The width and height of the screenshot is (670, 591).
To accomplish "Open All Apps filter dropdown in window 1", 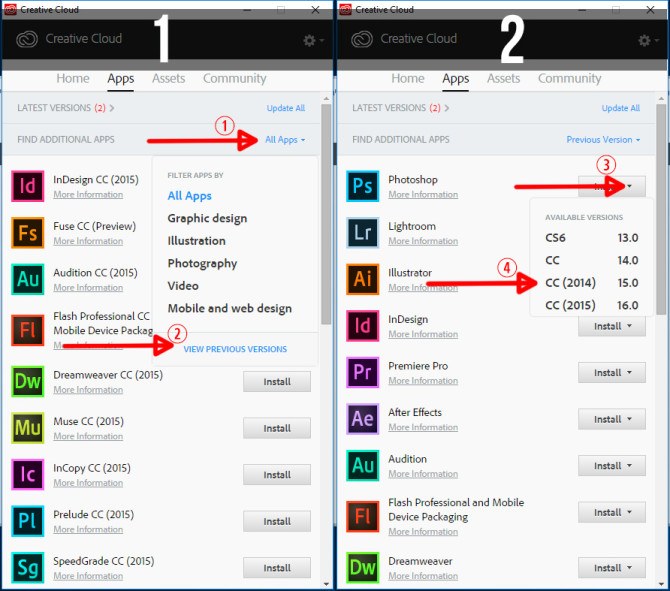I will (285, 140).
